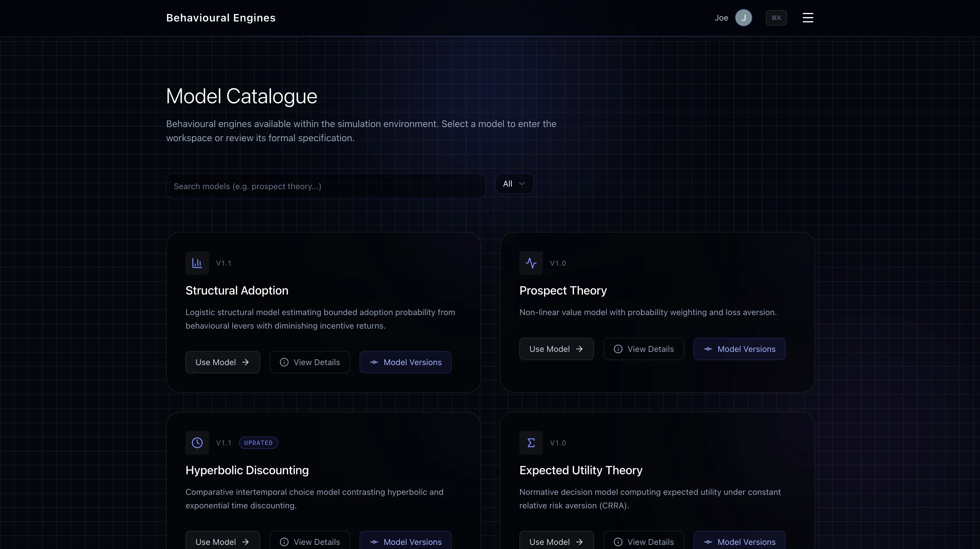Click the info icon on Structural Adoption View Details
The width and height of the screenshot is (980, 549).
pyautogui.click(x=284, y=362)
